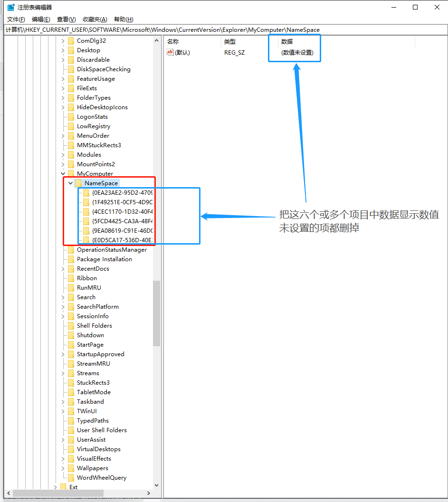
Task: Select the {0EA23AE2-95D2 key folder icon
Action: (x=86, y=193)
